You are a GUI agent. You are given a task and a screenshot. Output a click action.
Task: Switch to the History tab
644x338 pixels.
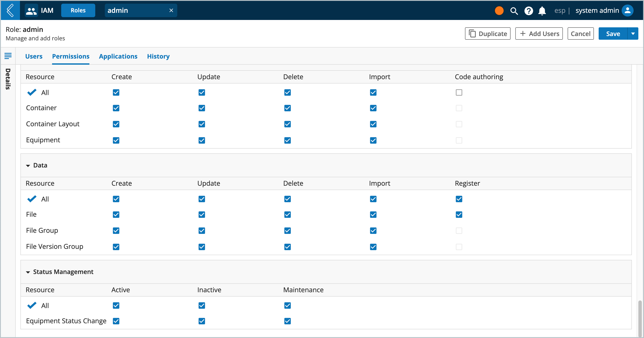tap(158, 56)
